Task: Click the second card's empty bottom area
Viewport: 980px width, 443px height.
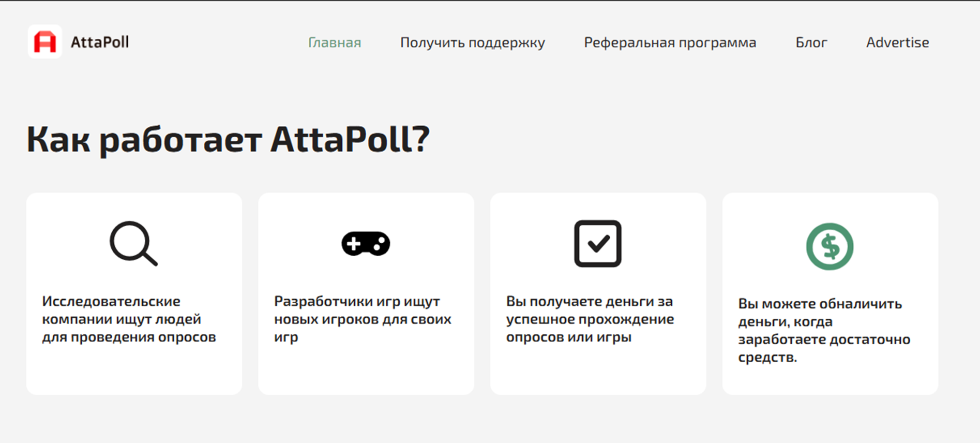Action: (x=366, y=370)
